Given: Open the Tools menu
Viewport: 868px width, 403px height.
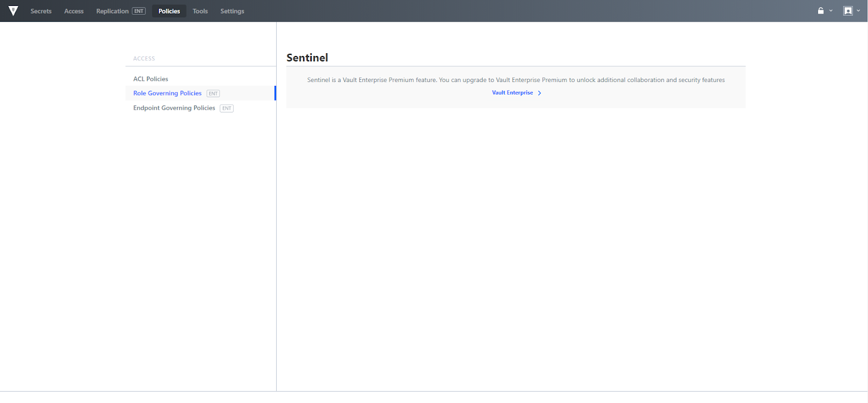Looking at the screenshot, I should 200,11.
